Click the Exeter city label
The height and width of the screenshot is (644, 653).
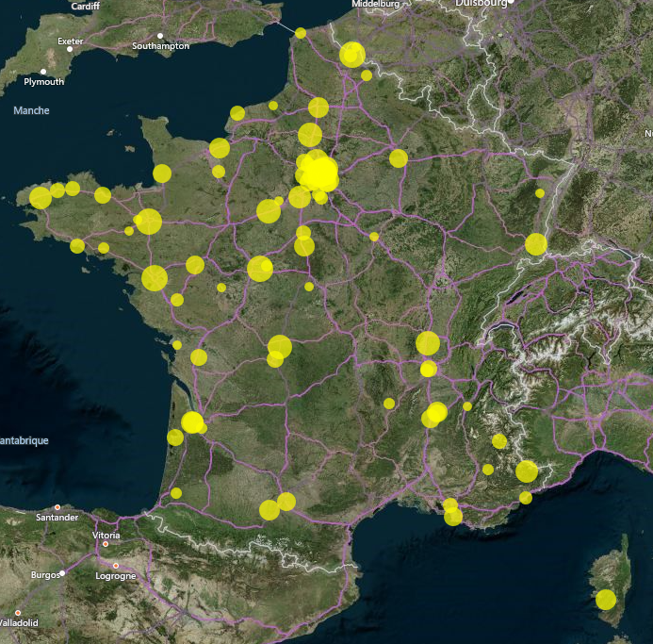pos(71,41)
